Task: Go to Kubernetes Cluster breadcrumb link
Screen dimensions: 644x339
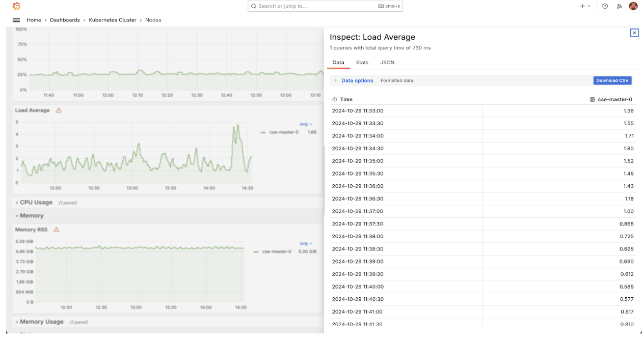Action: 113,20
